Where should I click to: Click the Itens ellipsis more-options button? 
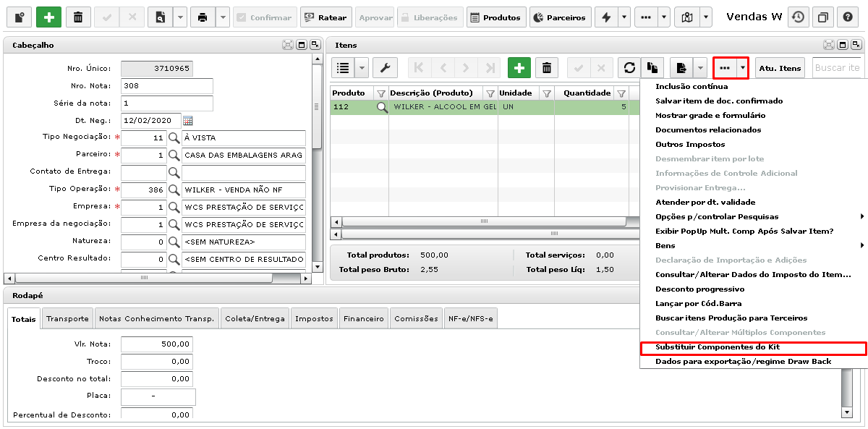[x=724, y=68]
